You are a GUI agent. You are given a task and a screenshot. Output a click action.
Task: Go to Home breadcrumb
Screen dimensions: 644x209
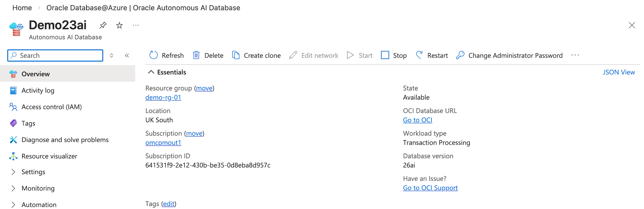[x=22, y=8]
